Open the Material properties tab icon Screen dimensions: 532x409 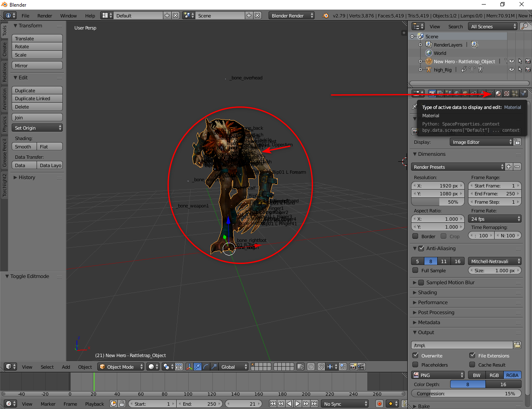click(x=498, y=94)
